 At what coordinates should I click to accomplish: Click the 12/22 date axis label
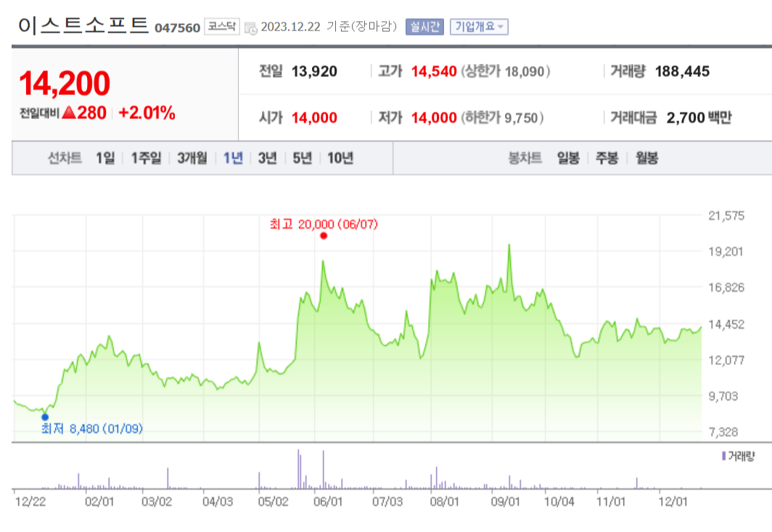(30, 502)
